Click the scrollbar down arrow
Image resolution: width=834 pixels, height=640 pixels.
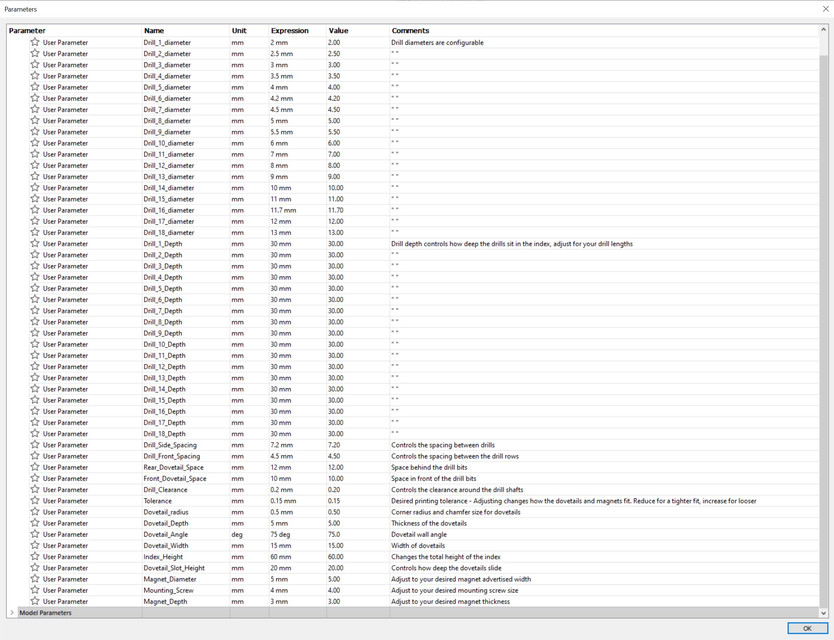pyautogui.click(x=824, y=613)
